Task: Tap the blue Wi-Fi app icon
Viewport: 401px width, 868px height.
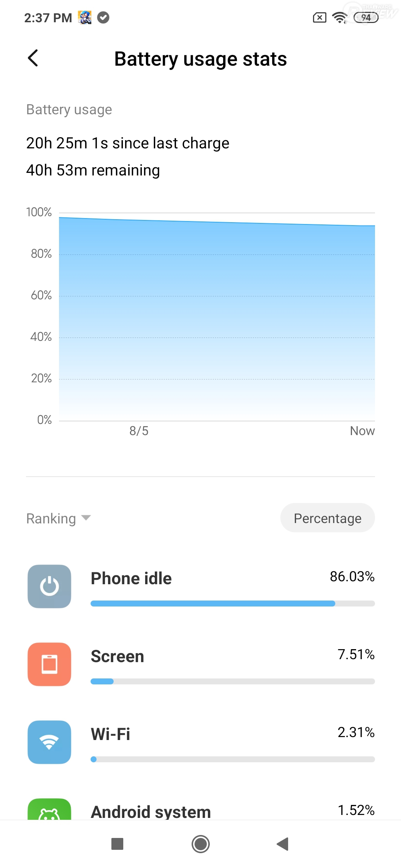Action: point(49,742)
